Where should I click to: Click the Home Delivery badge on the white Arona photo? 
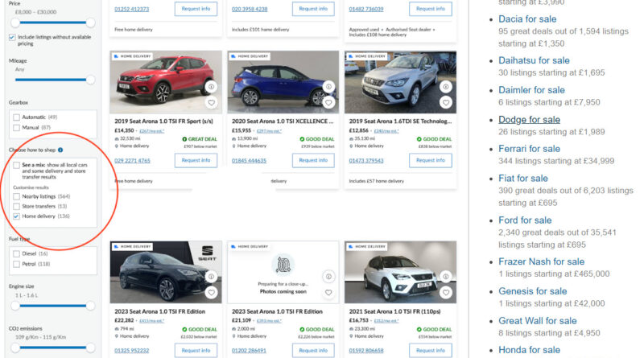(366, 247)
